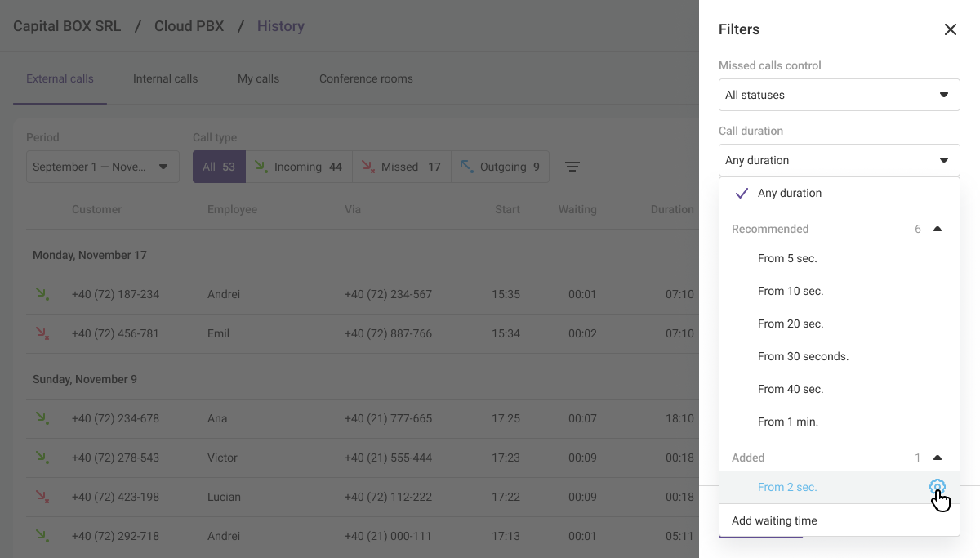Filter by Incoming calls
This screenshot has height=558, width=980.
299,167
